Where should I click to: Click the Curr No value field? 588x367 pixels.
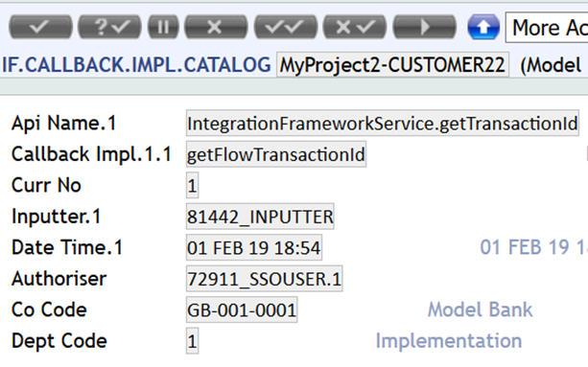click(x=192, y=185)
